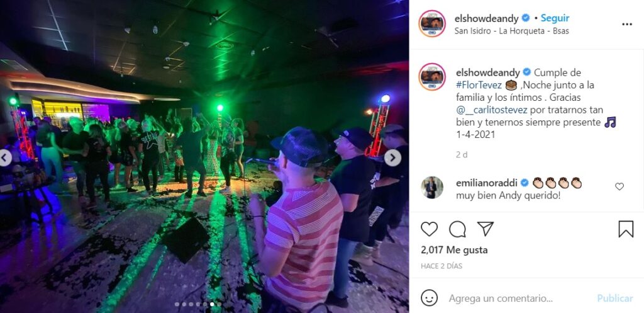The width and height of the screenshot is (644, 313).
Task: Select the last carousel indicator dot
Action: point(219,304)
